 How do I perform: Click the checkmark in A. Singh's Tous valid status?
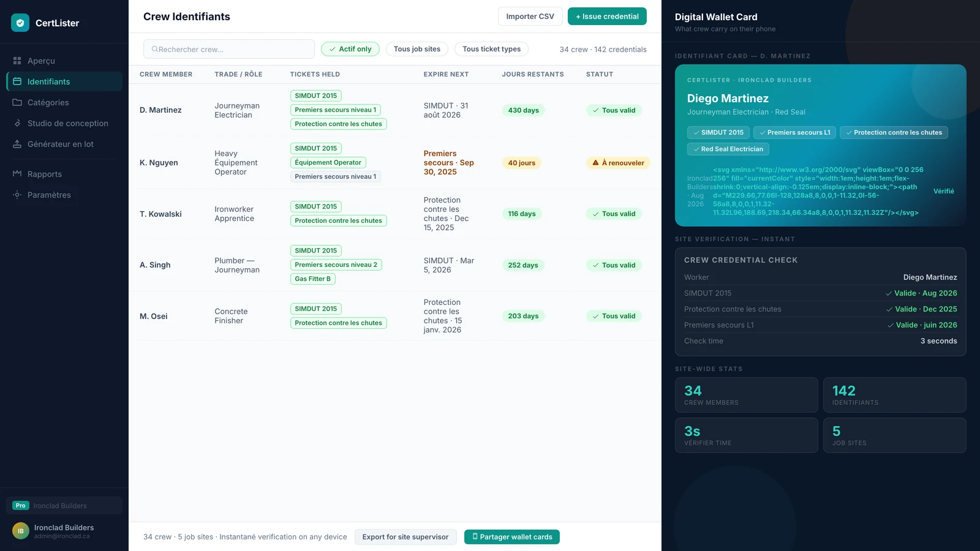(x=595, y=265)
